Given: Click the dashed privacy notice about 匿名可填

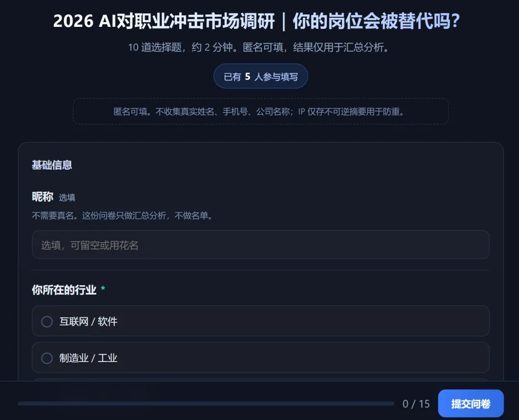Looking at the screenshot, I should coord(261,111).
